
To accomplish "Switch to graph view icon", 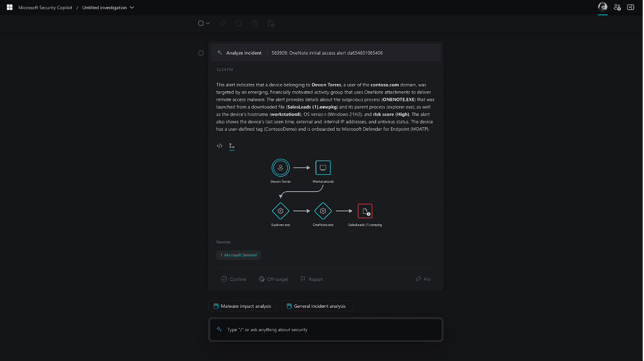I will coord(232,146).
